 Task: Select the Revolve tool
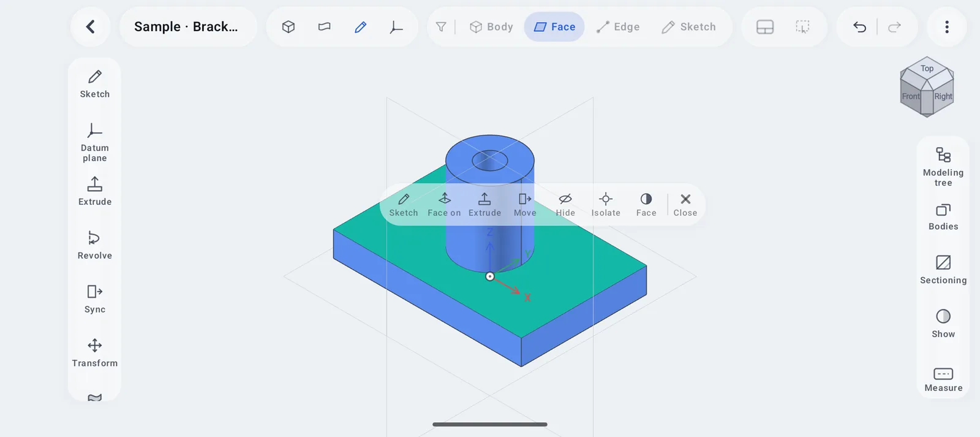pos(95,245)
